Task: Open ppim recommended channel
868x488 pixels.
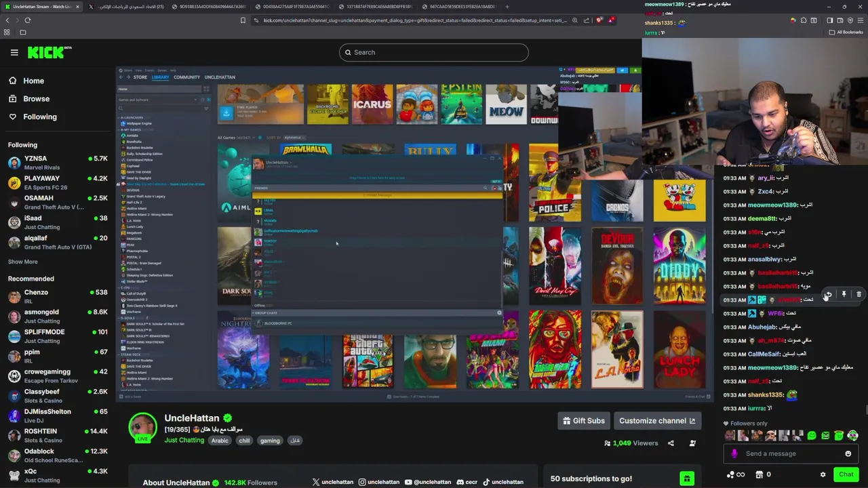Action: 58,356
